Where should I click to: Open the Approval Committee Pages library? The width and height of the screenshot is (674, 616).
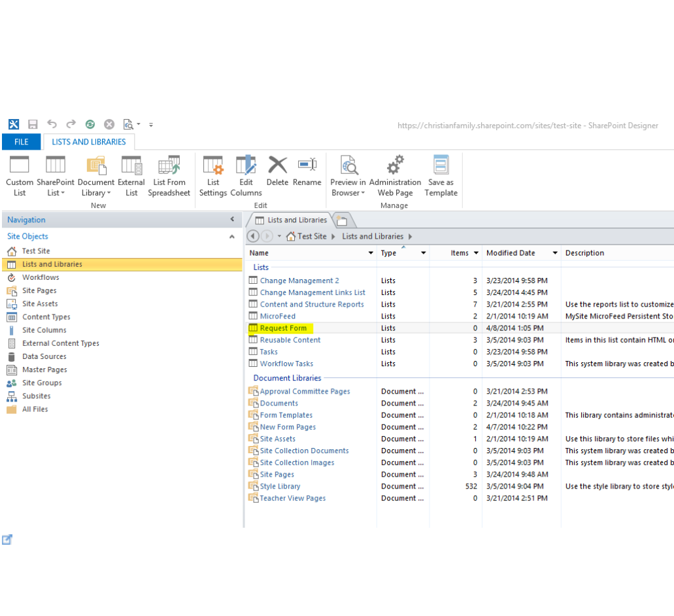coord(305,392)
